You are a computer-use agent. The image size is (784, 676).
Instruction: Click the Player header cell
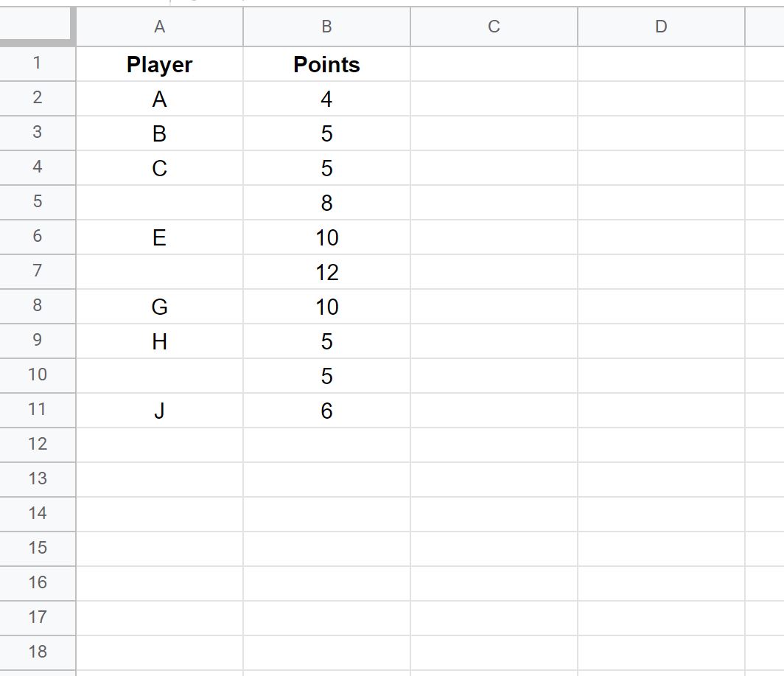coord(159,64)
